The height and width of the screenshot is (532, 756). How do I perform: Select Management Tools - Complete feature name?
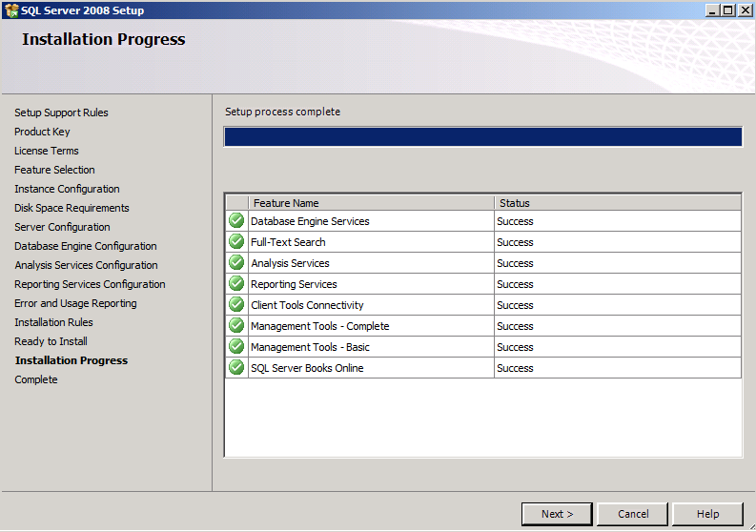tap(319, 326)
